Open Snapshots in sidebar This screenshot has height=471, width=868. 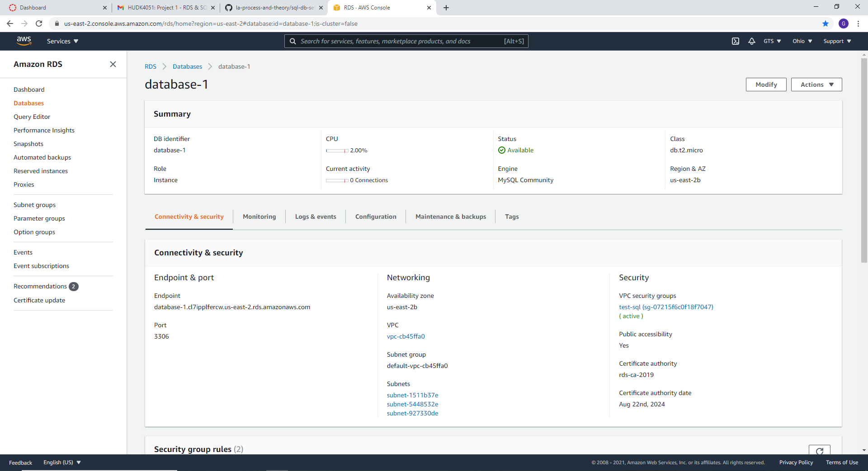28,144
